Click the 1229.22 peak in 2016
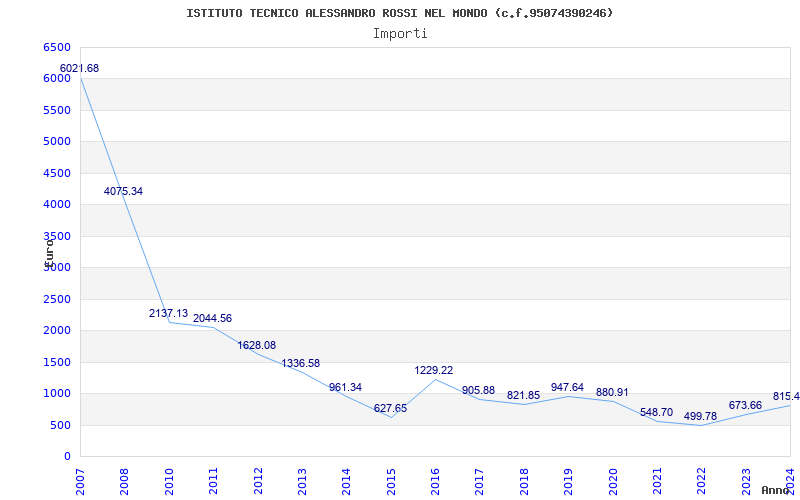800x500 pixels. (x=434, y=370)
